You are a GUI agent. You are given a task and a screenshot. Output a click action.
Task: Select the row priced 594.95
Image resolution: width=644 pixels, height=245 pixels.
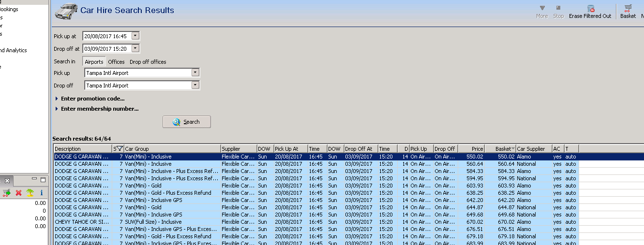(x=348, y=178)
